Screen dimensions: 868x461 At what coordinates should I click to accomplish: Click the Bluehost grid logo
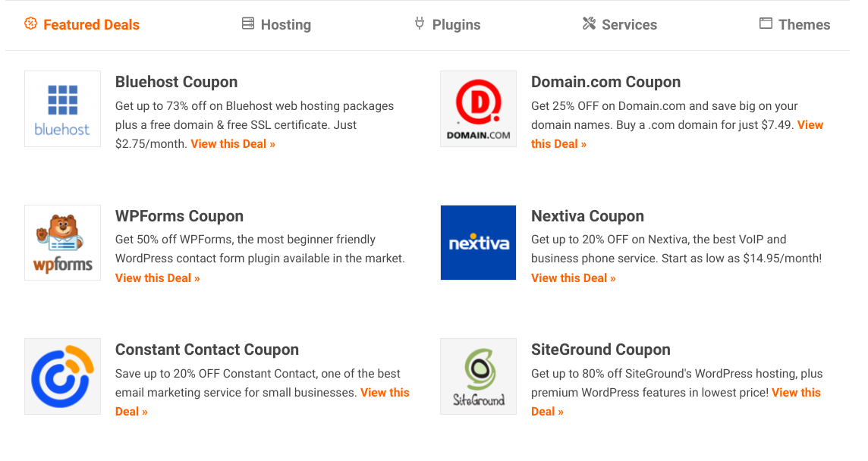tap(62, 108)
